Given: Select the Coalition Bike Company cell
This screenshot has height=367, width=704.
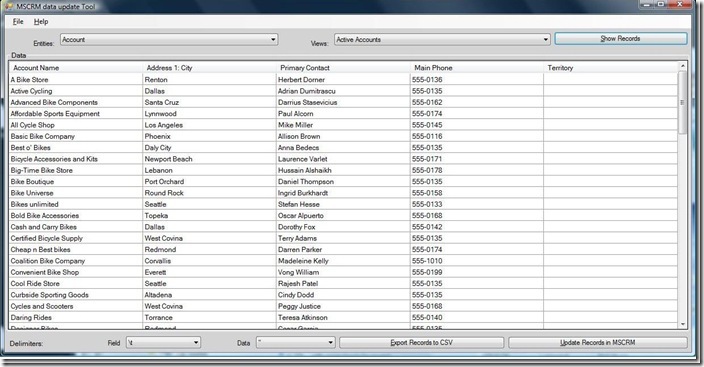Looking at the screenshot, I should coord(75,261).
